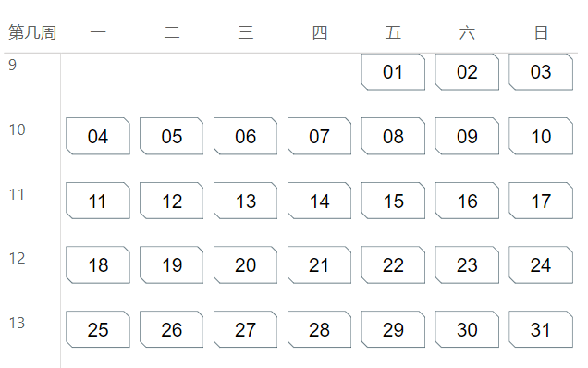
Task: Pick date 12 in week 11
Action: pos(172,201)
